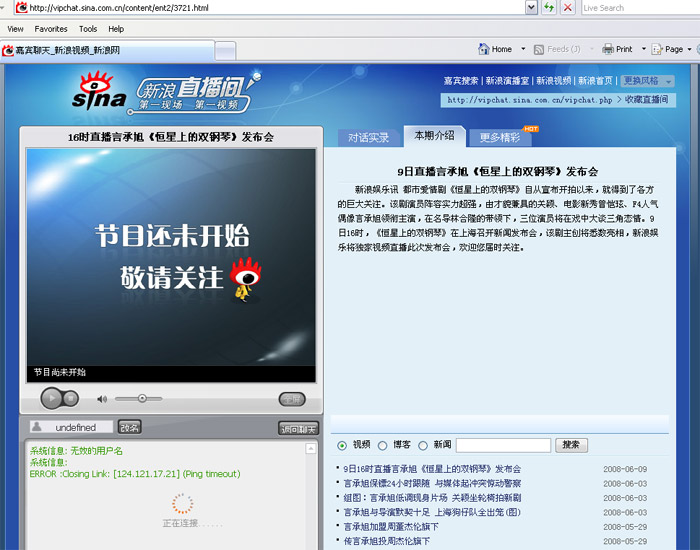
Task: Open 言承旭加盟周董杰伦旗下 link
Action: click(391, 527)
